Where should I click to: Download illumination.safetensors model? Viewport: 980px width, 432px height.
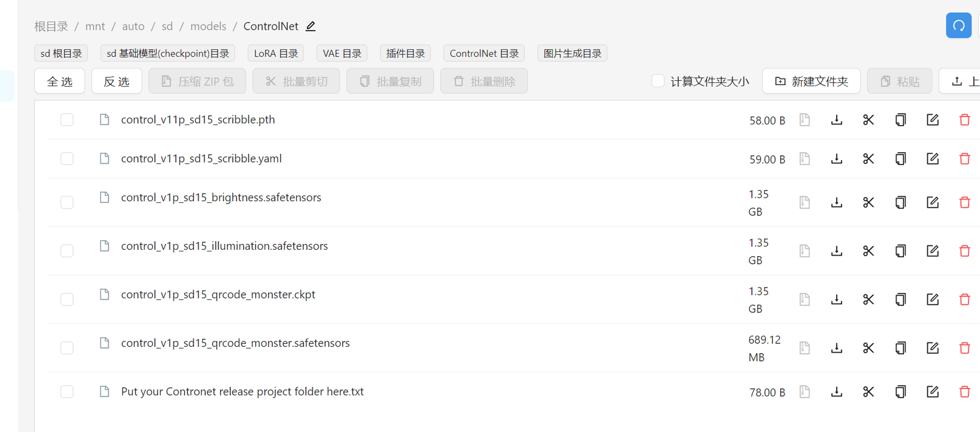pos(836,251)
